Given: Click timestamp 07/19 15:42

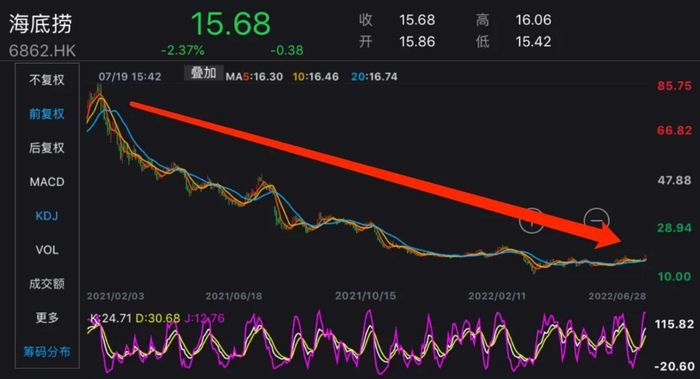Looking at the screenshot, I should coord(129,77).
